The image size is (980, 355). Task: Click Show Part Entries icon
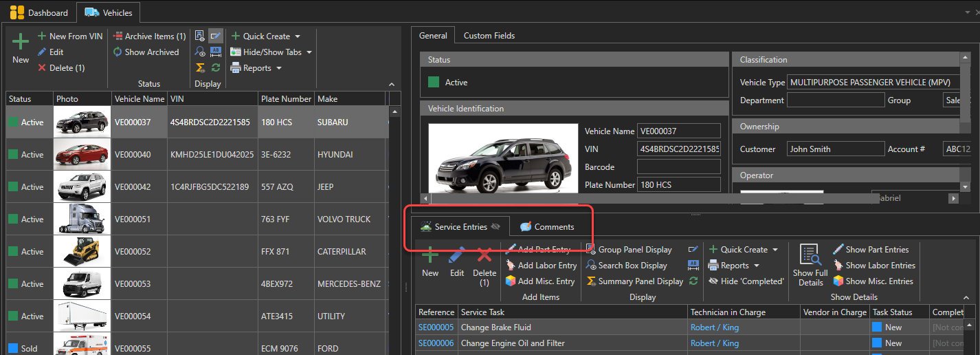pyautogui.click(x=838, y=250)
